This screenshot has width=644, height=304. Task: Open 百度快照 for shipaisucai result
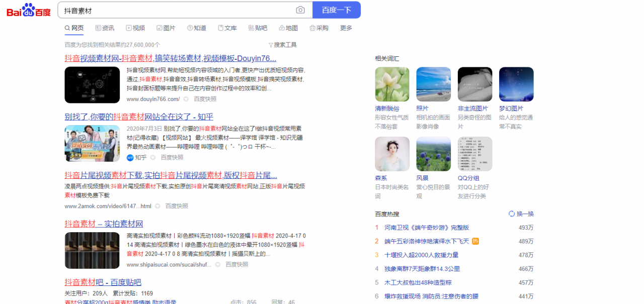pyautogui.click(x=237, y=264)
